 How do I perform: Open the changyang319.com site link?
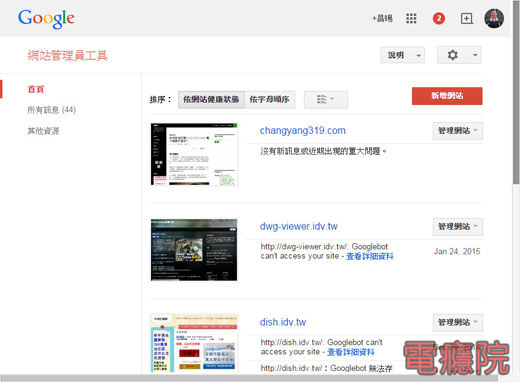tap(303, 130)
